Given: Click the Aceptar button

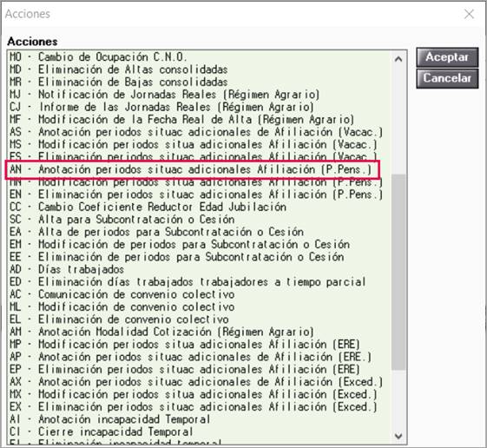Looking at the screenshot, I should [x=447, y=57].
